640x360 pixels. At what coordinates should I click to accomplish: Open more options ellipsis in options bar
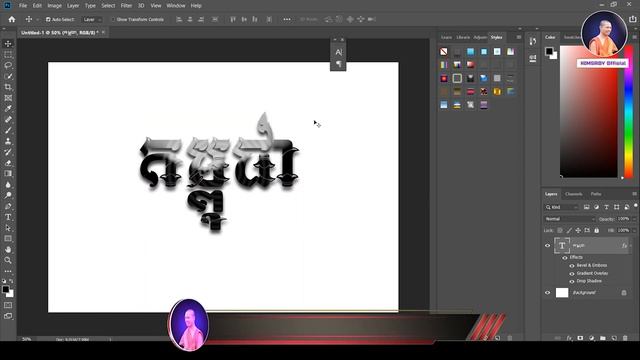pyautogui.click(x=287, y=19)
